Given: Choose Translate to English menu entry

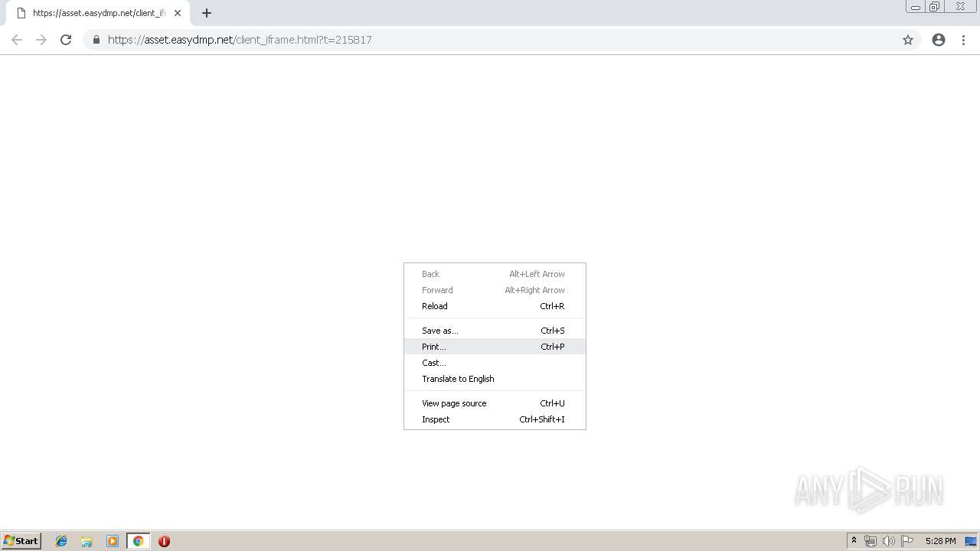Looking at the screenshot, I should point(495,379).
